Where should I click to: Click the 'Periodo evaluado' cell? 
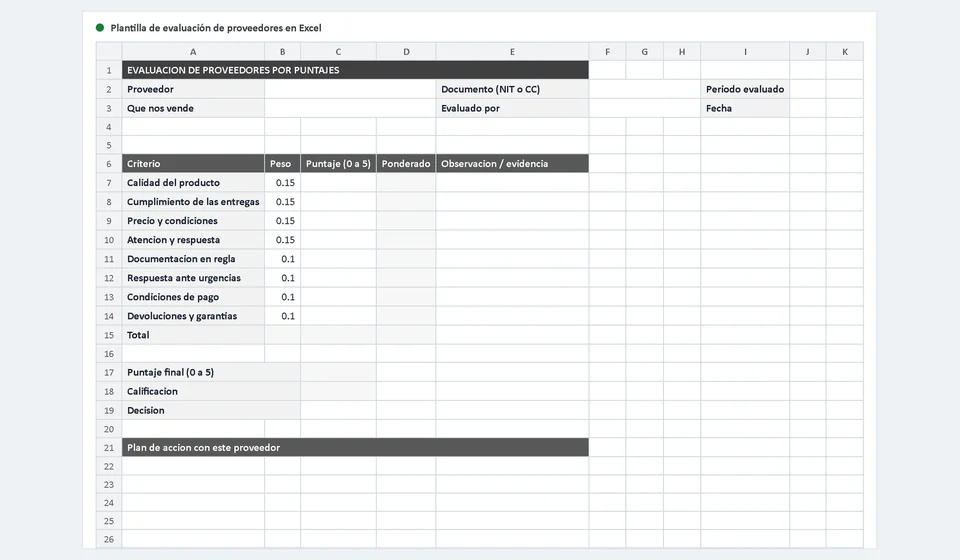(745, 89)
